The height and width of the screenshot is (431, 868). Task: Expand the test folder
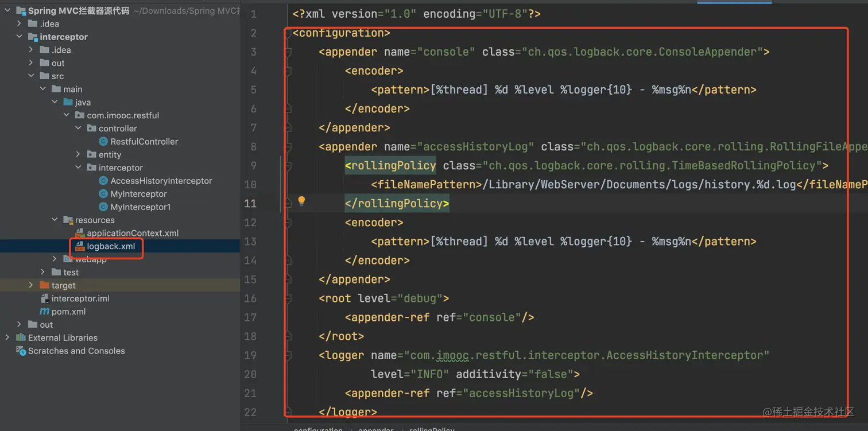tap(43, 272)
